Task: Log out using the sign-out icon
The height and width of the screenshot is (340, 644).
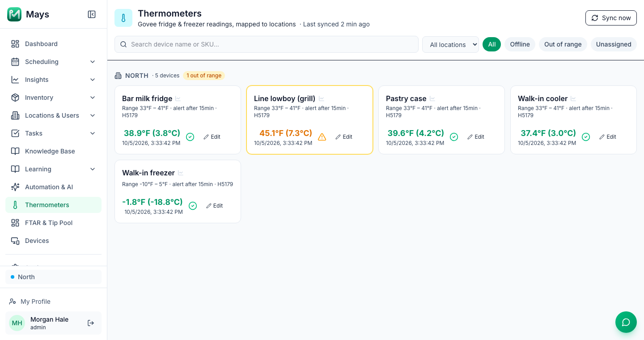Action: click(91, 323)
